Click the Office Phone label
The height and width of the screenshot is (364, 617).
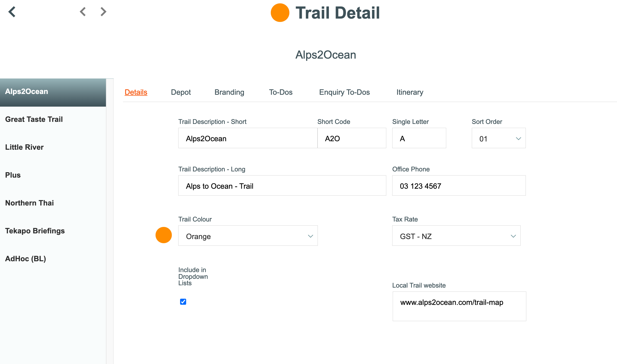pos(411,169)
